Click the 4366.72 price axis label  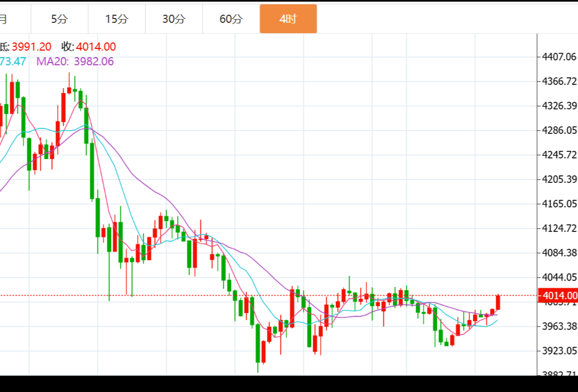[x=559, y=81]
